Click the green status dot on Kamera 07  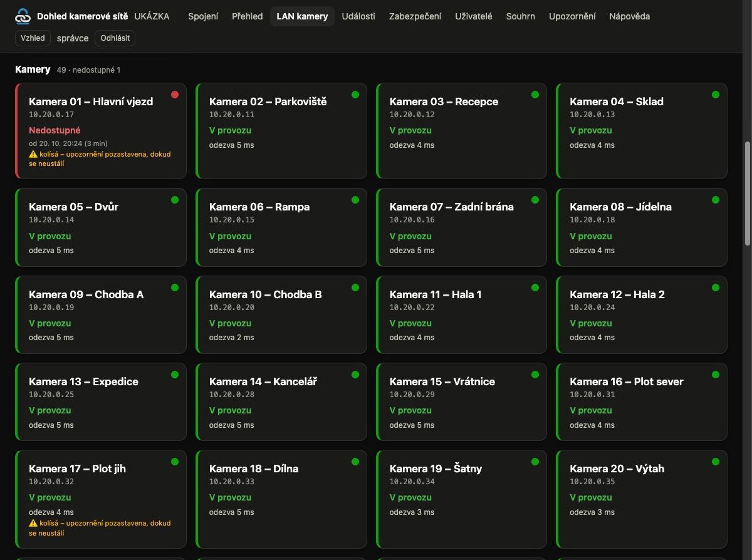(x=535, y=200)
